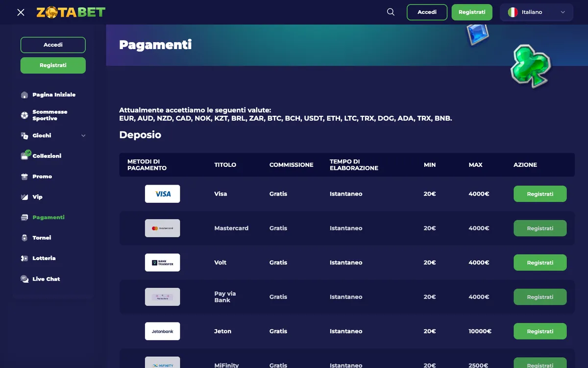
Task: Click Registrati in the top header
Action: [x=472, y=12]
